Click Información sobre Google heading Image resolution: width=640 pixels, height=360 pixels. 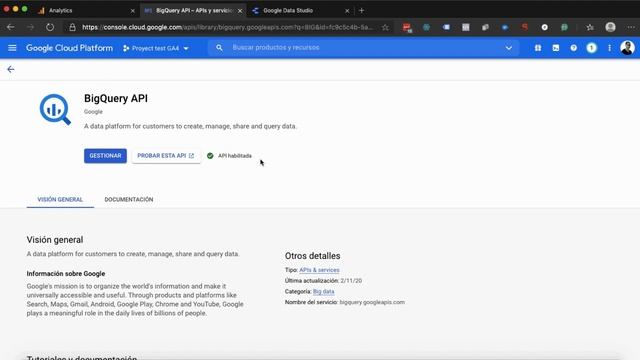click(x=66, y=273)
